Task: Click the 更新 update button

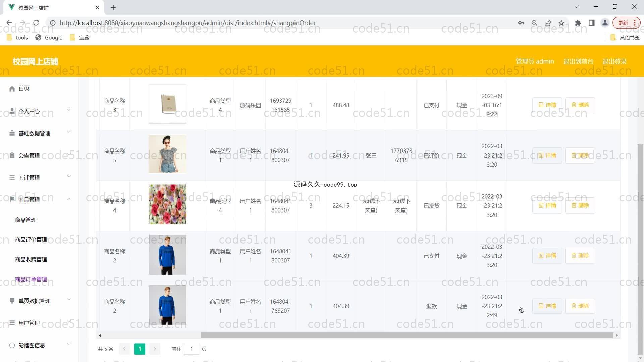Action: (626, 23)
